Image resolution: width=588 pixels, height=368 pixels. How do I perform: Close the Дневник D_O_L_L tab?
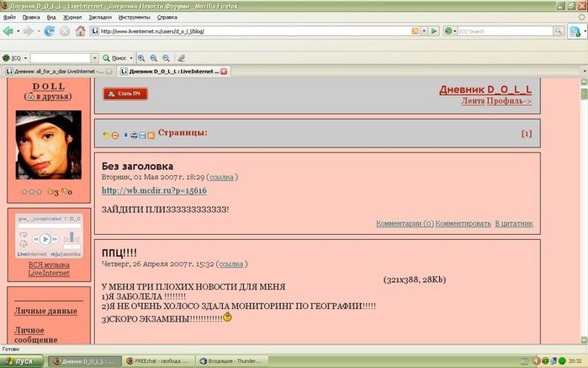click(x=224, y=72)
